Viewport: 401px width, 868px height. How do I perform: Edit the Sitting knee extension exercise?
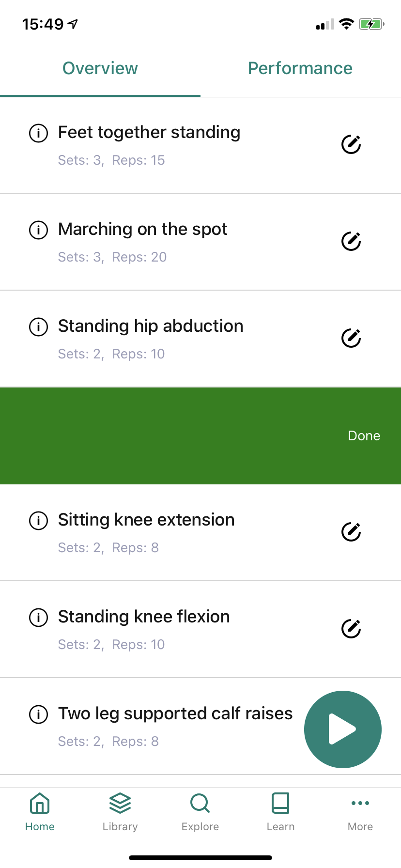click(351, 531)
